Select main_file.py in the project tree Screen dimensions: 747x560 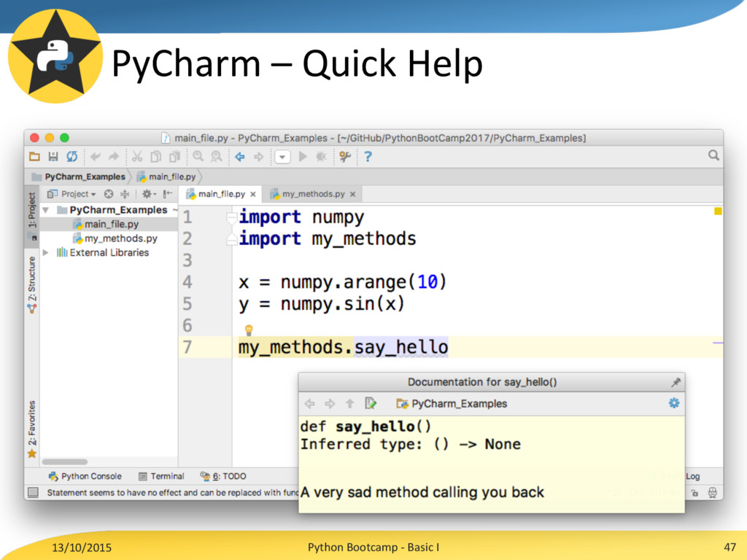(x=112, y=224)
